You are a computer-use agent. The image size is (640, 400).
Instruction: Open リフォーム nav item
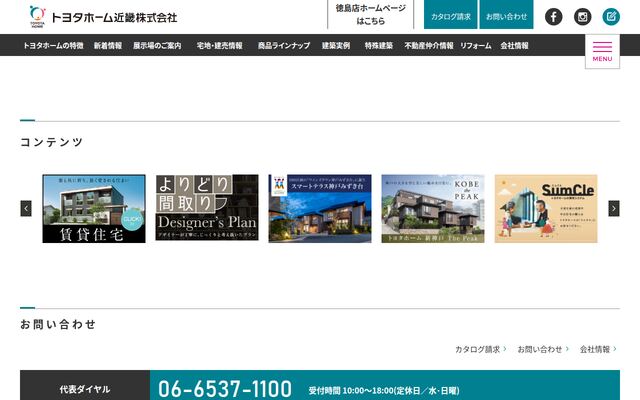(x=476, y=46)
